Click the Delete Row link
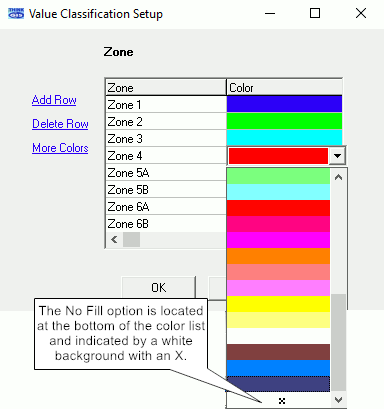Screen dimensions: 384x409 click(x=60, y=124)
